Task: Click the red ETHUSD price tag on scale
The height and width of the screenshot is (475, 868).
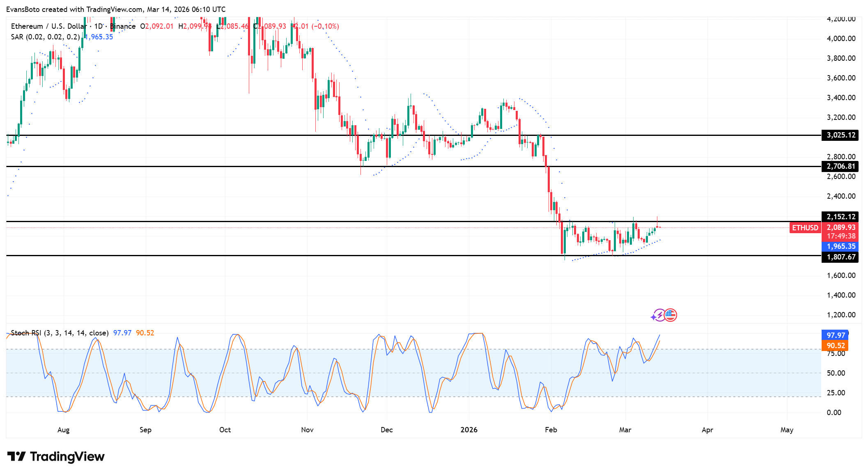Action: pyautogui.click(x=805, y=227)
